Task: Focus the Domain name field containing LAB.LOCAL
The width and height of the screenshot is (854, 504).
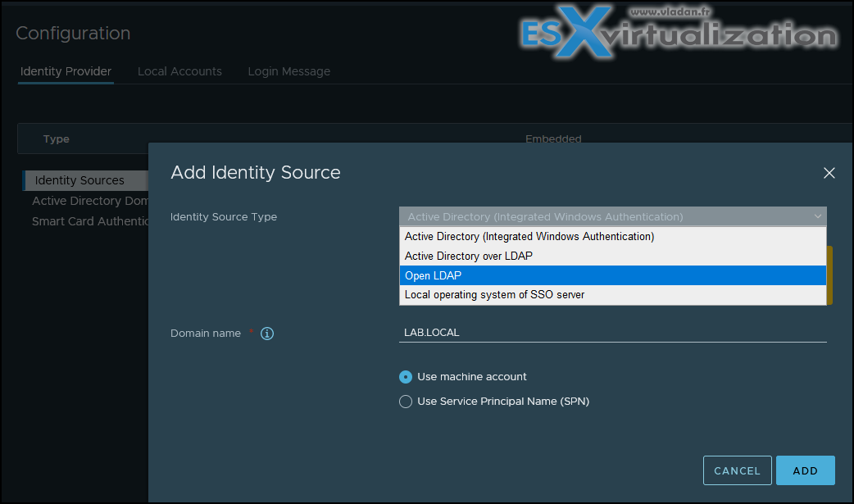Action: tap(612, 333)
